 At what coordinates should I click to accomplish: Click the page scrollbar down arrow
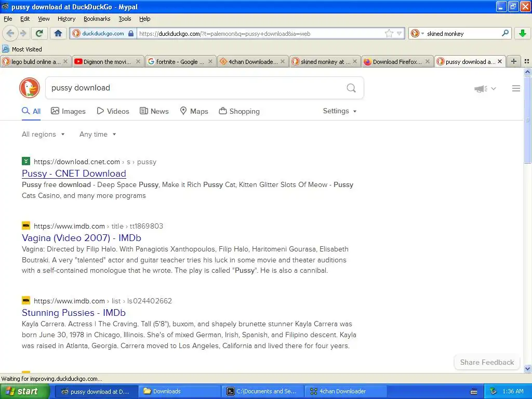(x=527, y=368)
